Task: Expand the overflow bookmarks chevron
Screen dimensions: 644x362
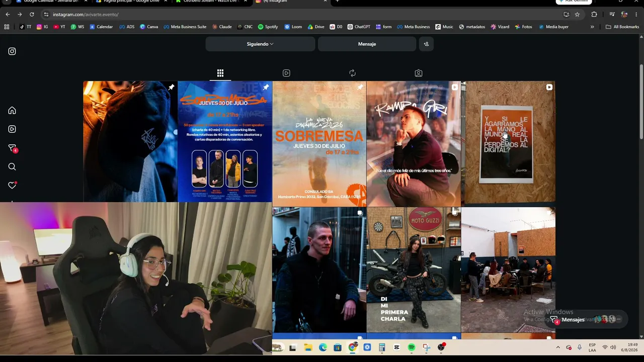Action: point(592,27)
